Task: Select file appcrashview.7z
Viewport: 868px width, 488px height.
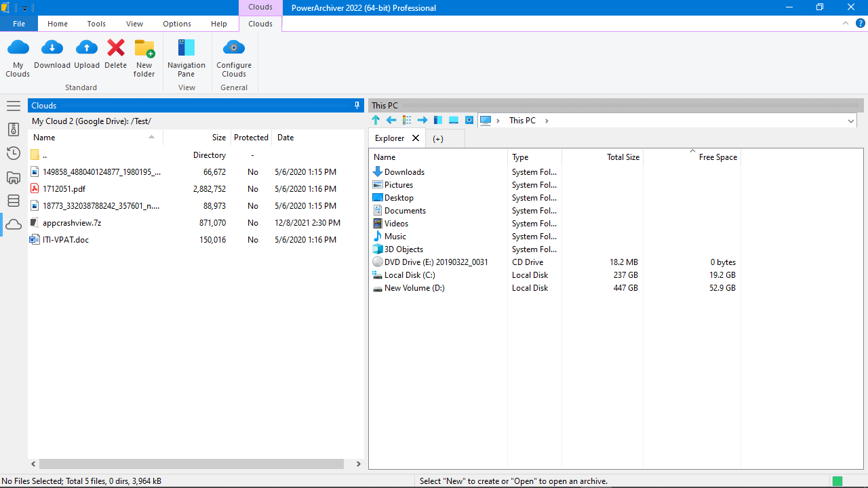Action: click(x=197, y=223)
